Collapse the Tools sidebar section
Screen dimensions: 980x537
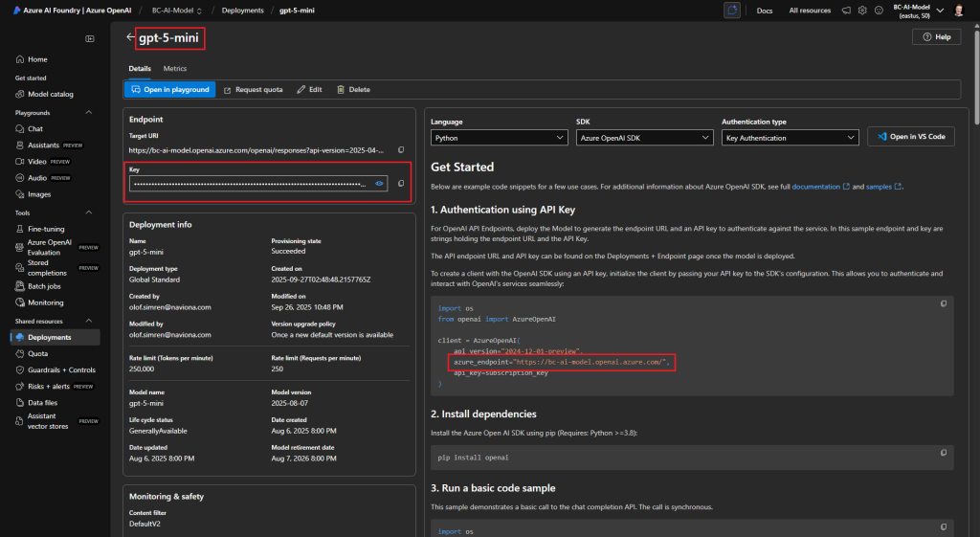coord(90,213)
